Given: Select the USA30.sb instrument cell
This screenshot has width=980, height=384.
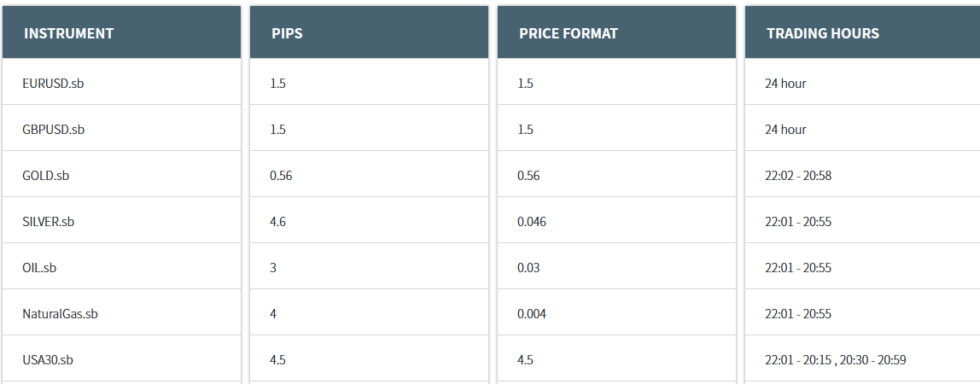Looking at the screenshot, I should (x=122, y=359).
